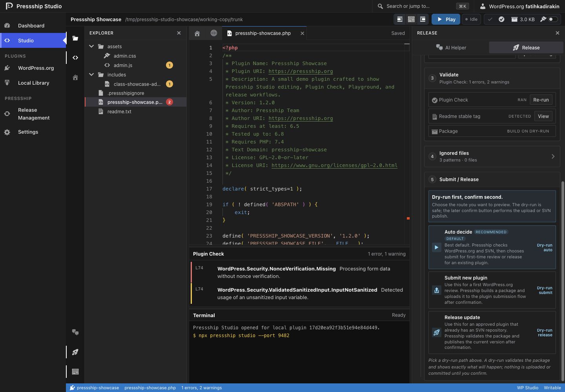Select the code editor icon in activity bar

click(75, 58)
